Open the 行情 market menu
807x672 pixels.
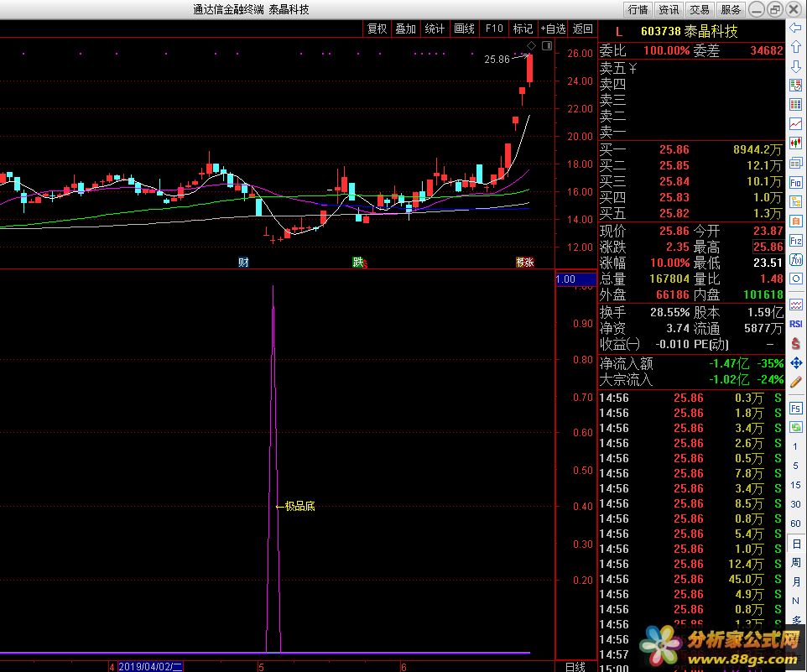(x=638, y=9)
